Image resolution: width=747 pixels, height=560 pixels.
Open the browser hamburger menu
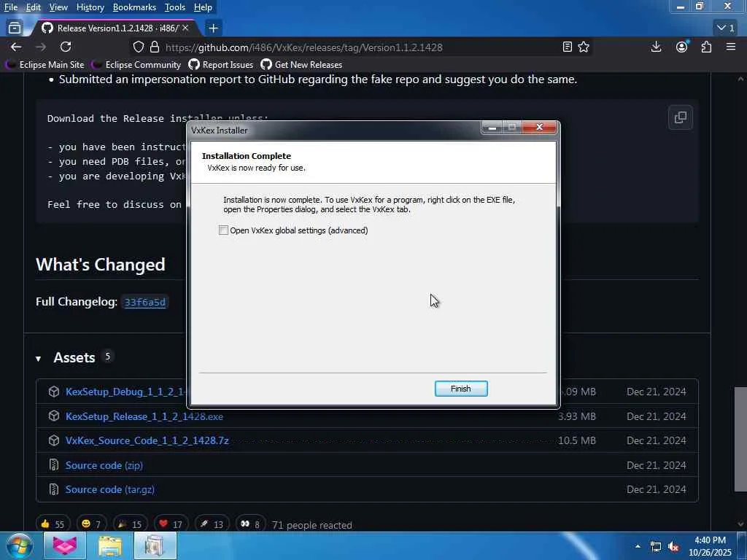(731, 47)
